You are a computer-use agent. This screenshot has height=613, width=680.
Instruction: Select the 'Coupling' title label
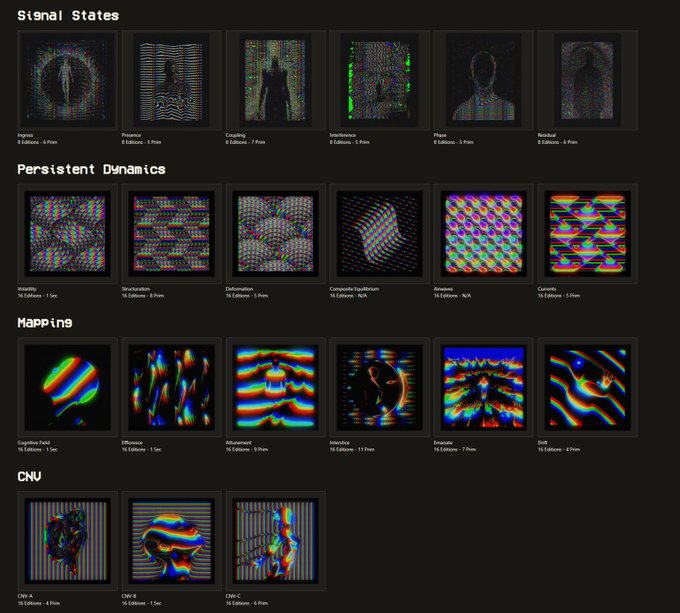pyautogui.click(x=235, y=135)
